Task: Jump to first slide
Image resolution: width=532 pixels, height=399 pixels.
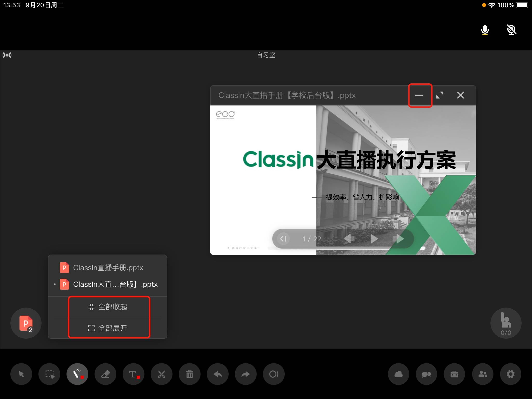Action: [x=283, y=239]
